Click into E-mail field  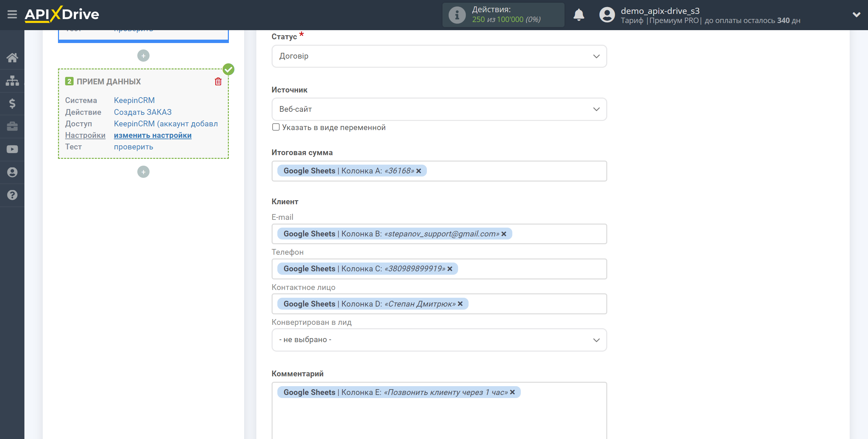[439, 234]
